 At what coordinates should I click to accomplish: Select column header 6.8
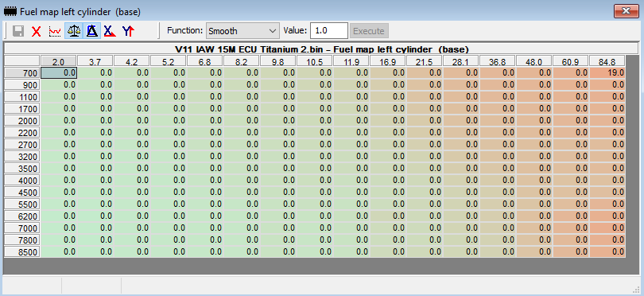coord(204,61)
